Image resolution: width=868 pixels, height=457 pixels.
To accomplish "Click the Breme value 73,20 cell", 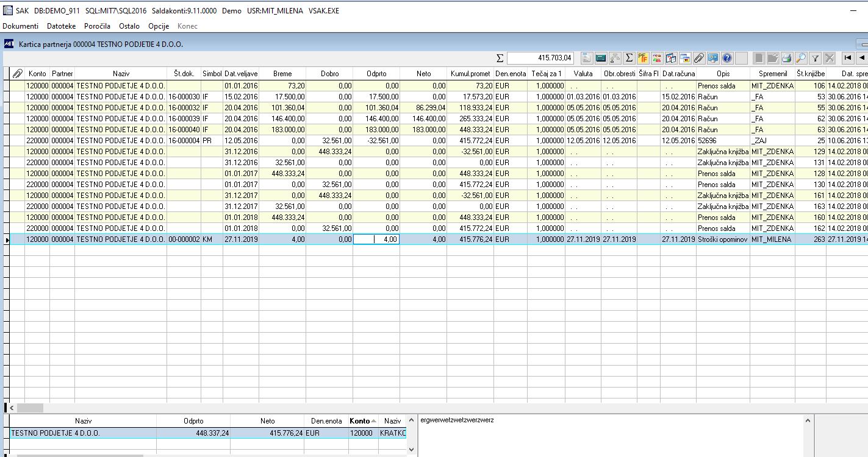I will click(282, 86).
